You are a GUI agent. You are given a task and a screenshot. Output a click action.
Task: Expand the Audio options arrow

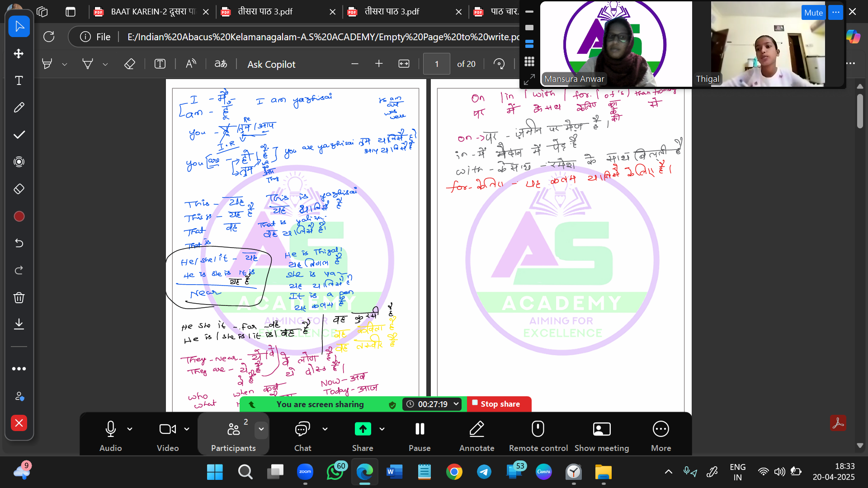tap(130, 429)
